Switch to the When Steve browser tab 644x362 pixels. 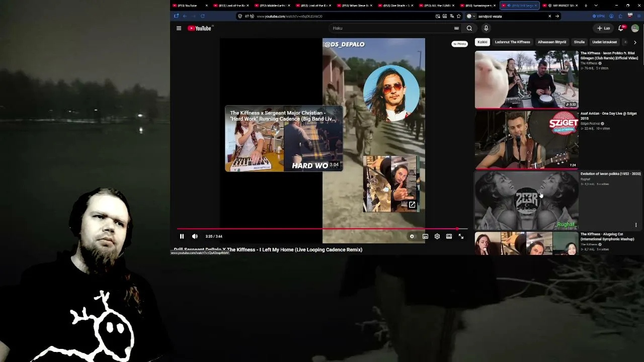click(x=354, y=6)
